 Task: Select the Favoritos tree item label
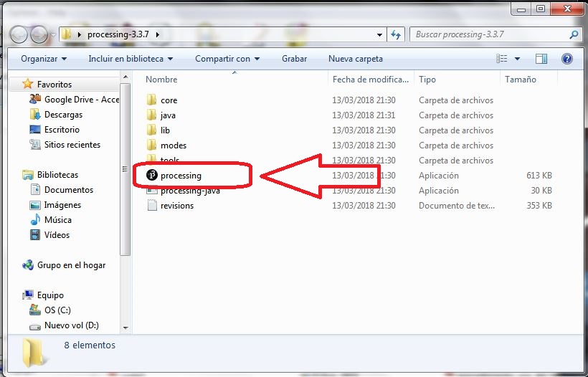click(54, 85)
